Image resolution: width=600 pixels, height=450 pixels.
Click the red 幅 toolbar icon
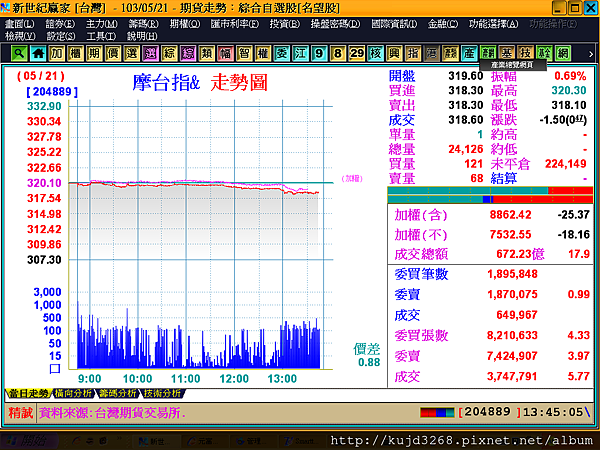[x=225, y=53]
